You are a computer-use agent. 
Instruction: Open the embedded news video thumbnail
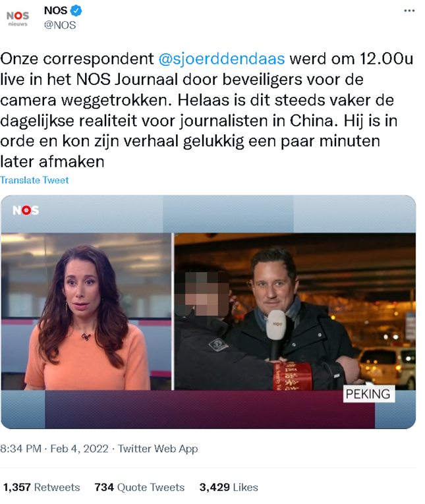point(208,312)
